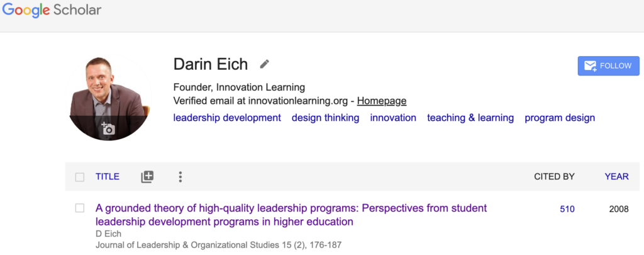Screen dimensions: 644x255
Task: Click the innovation interest tag
Action: 393,118
